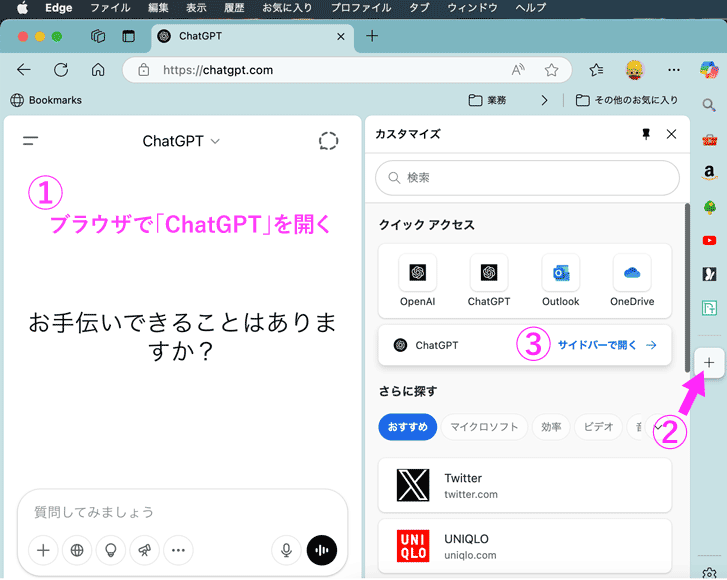
Task: Add the UNIQLO site card
Action: 525,546
